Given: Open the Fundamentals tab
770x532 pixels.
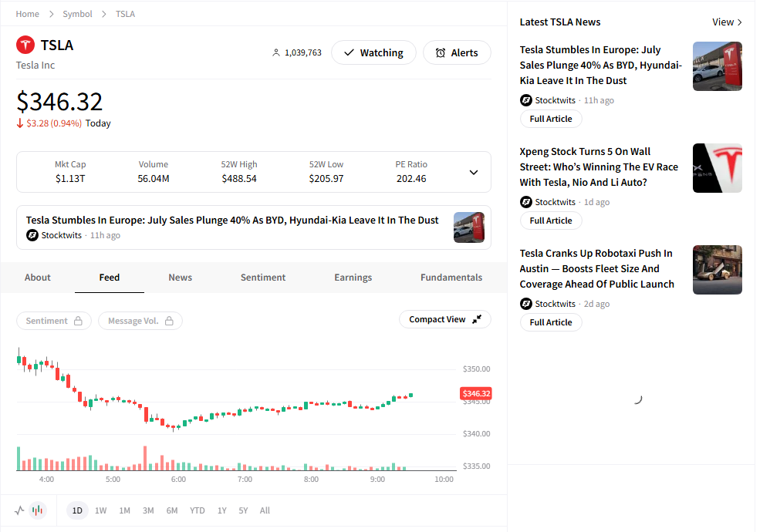Looking at the screenshot, I should tap(451, 278).
